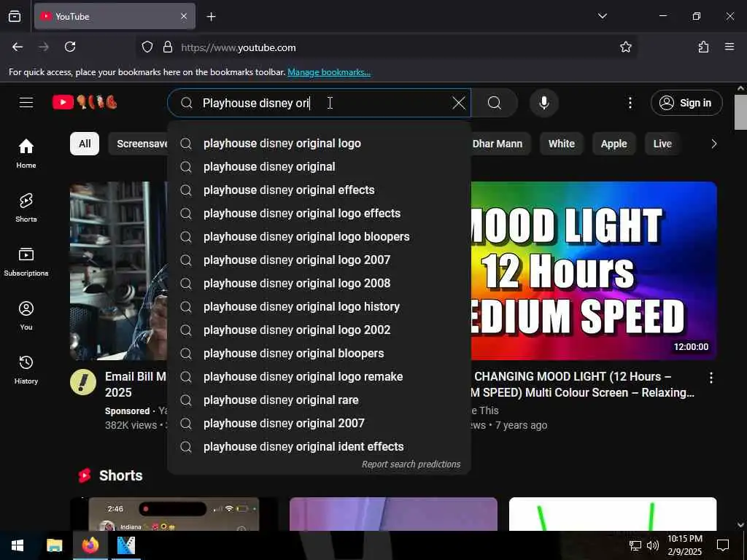The width and height of the screenshot is (747, 560).
Task: Click the sponsored channel exclamation avatar
Action: pos(83,382)
